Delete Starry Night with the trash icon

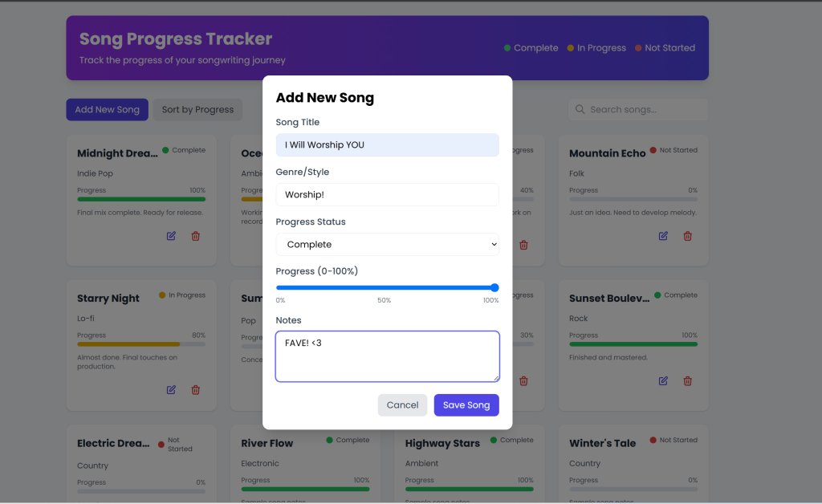coord(195,389)
